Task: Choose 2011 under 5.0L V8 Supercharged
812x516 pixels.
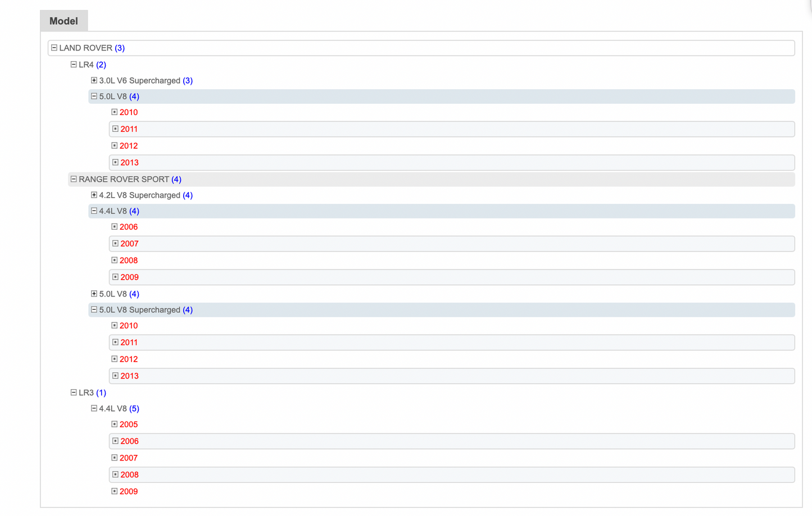Action: pyautogui.click(x=129, y=343)
